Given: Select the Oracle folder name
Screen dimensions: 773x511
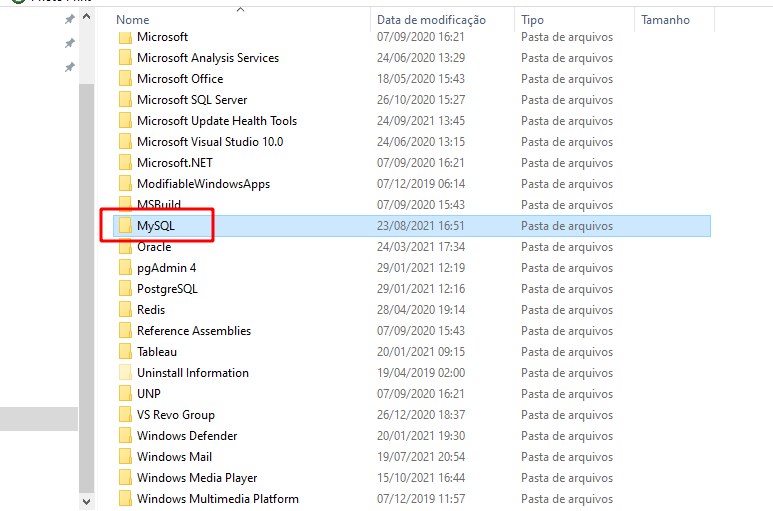Looking at the screenshot, I should (154, 247).
